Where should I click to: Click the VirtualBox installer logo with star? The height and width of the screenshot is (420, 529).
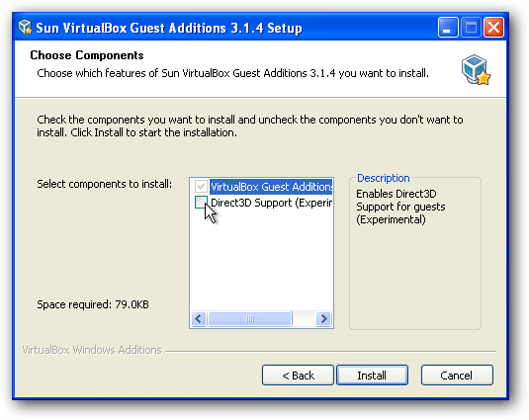point(476,70)
